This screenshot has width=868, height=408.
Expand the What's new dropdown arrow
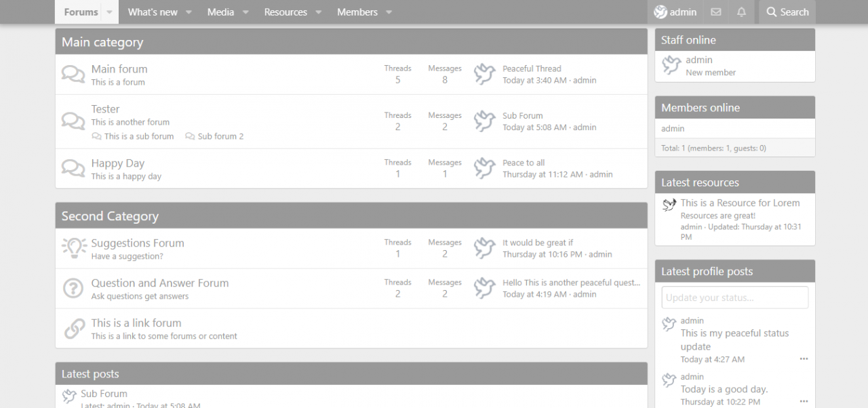[189, 12]
